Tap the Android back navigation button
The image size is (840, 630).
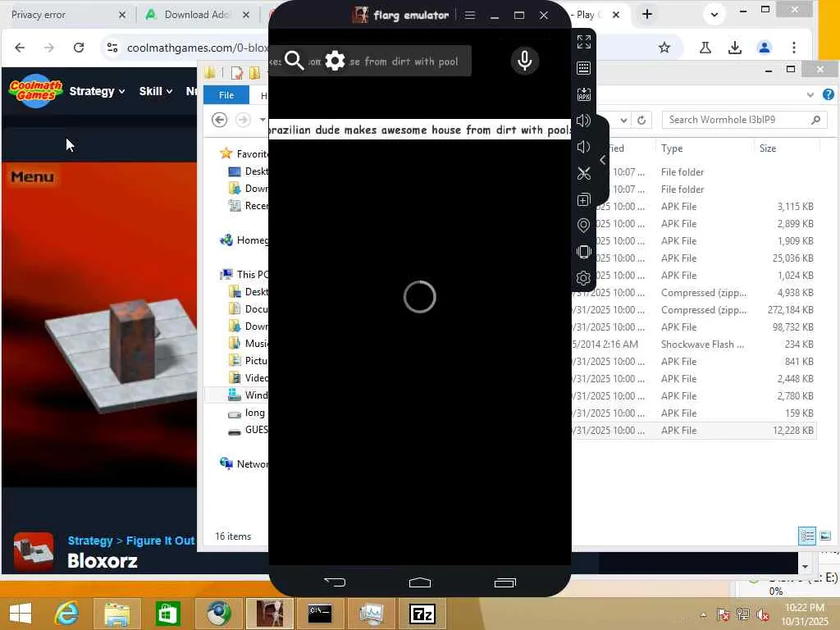click(x=335, y=582)
